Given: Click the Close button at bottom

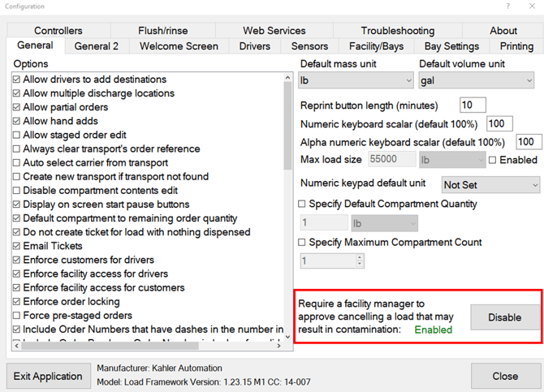Looking at the screenshot, I should (x=504, y=376).
